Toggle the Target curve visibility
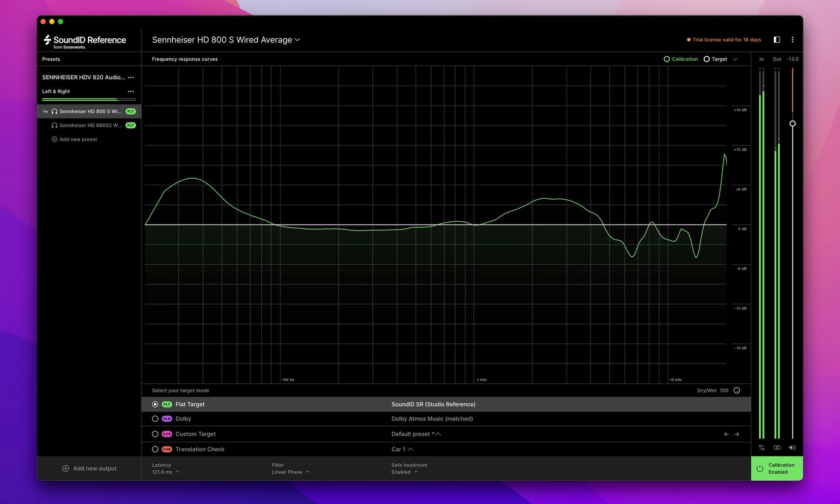Image resolution: width=840 pixels, height=504 pixels. [x=715, y=59]
